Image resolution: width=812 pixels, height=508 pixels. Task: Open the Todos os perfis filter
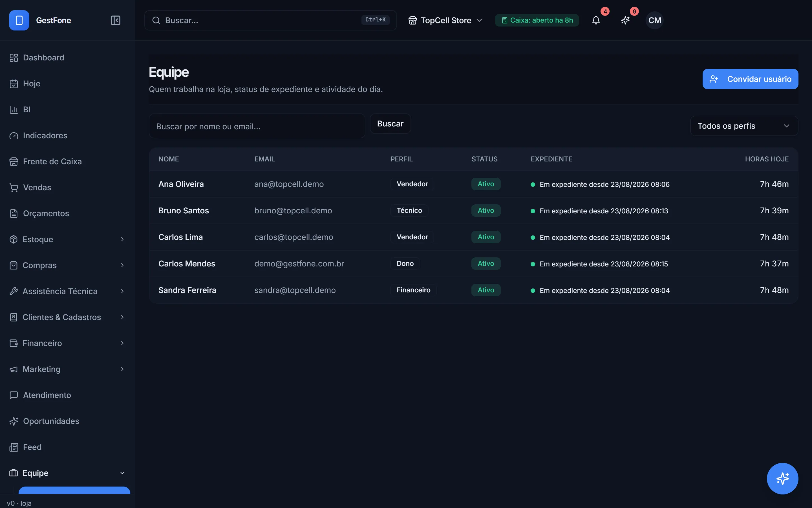click(x=744, y=126)
